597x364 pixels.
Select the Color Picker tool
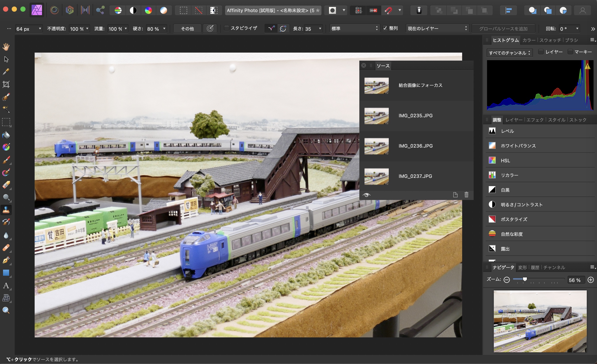pos(6,72)
